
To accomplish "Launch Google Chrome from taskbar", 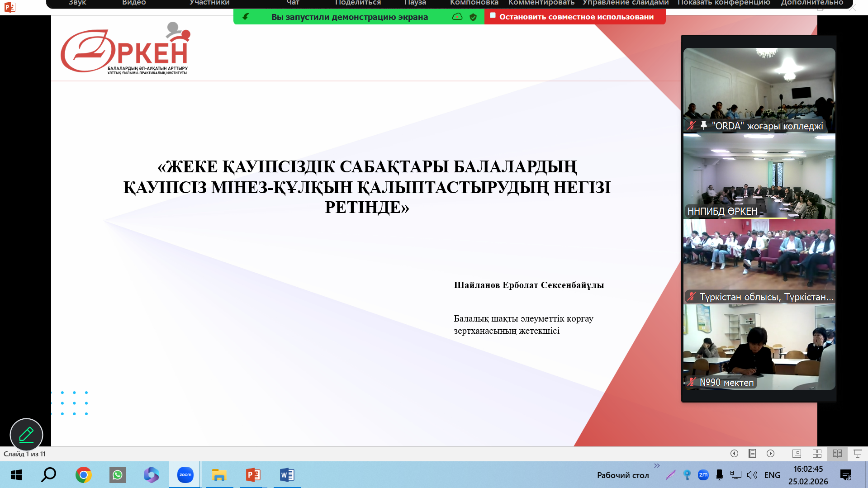I will [x=83, y=475].
